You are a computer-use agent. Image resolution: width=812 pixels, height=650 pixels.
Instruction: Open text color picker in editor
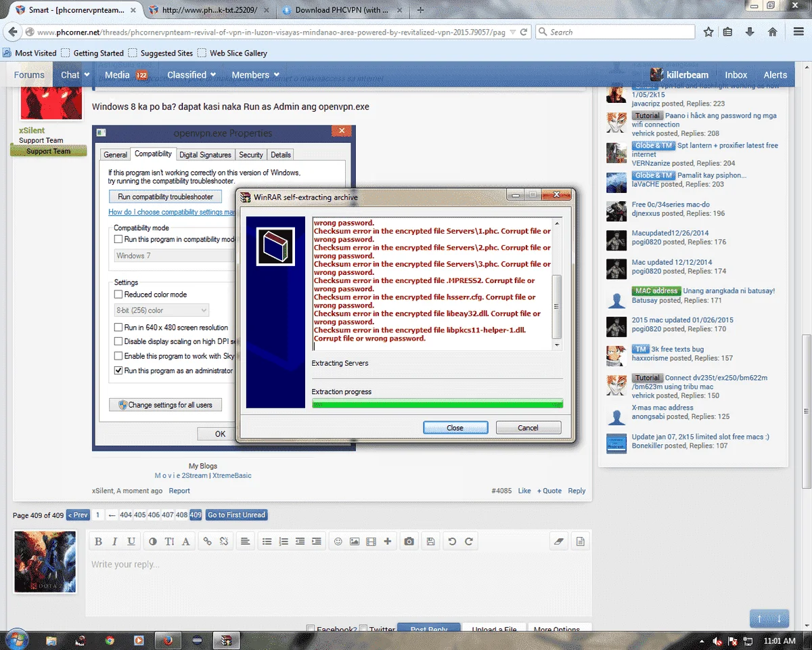(152, 542)
